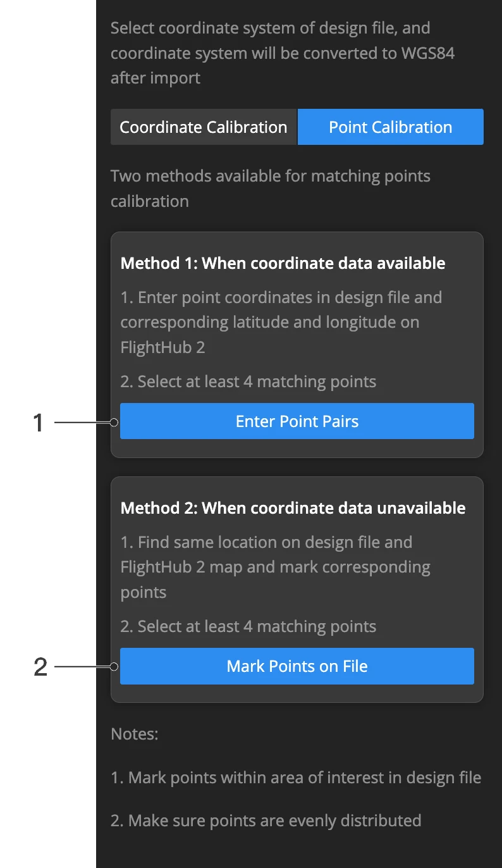Select note about marking points in design file
Viewport: 502px width, 868px height.
click(x=297, y=777)
